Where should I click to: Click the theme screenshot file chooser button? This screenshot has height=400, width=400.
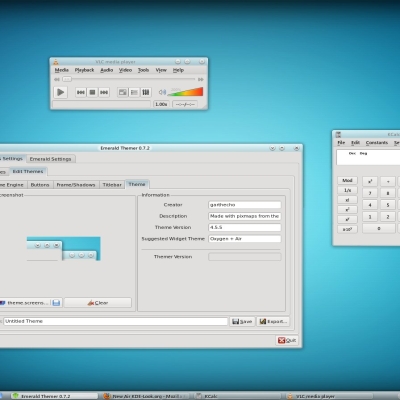(30, 303)
